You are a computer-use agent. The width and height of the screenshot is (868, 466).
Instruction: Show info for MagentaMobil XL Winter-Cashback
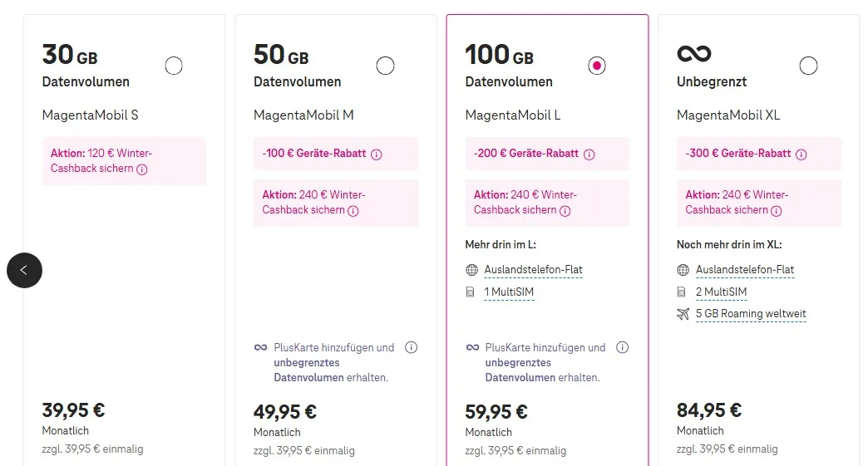(x=777, y=210)
